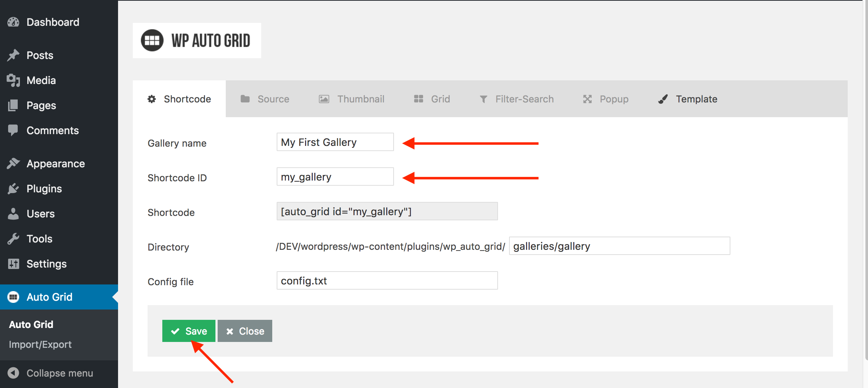The image size is (868, 388).
Task: Click the "Shortcode ID" label
Action: (x=177, y=178)
